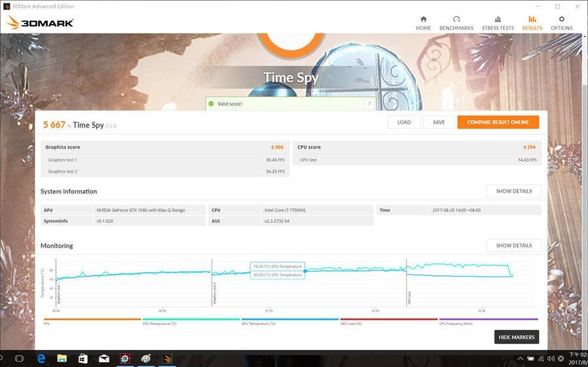
Task: Expand hidden system tray icons chevron
Action: 520,358
